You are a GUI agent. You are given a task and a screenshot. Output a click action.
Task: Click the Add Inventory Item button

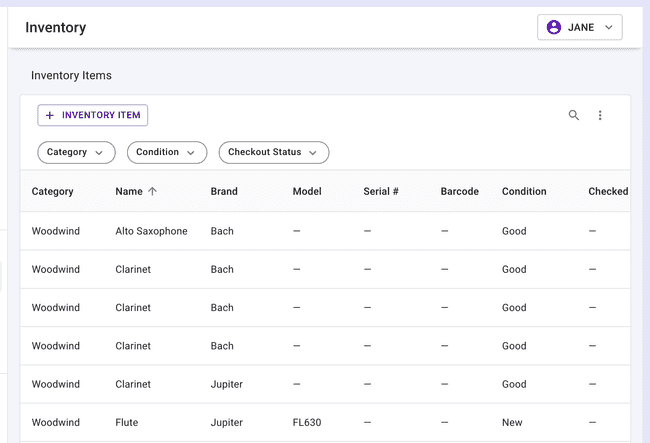(93, 115)
